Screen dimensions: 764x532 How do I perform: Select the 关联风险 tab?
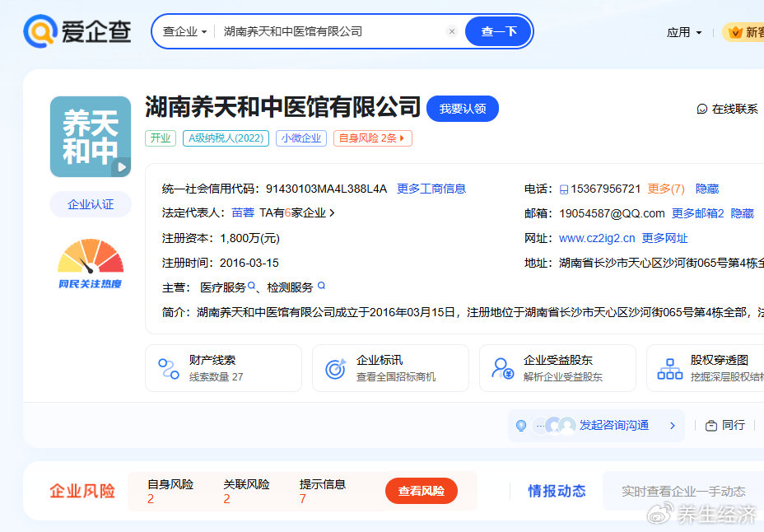click(x=246, y=491)
